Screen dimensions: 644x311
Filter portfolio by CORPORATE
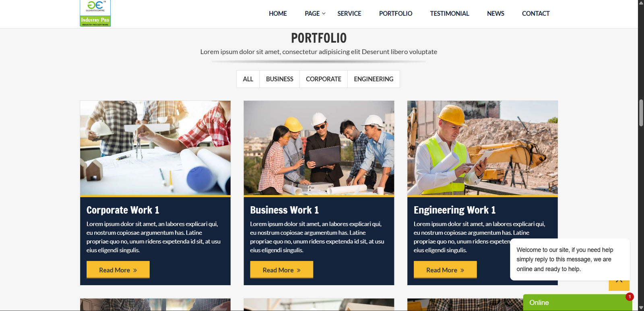[x=324, y=79]
